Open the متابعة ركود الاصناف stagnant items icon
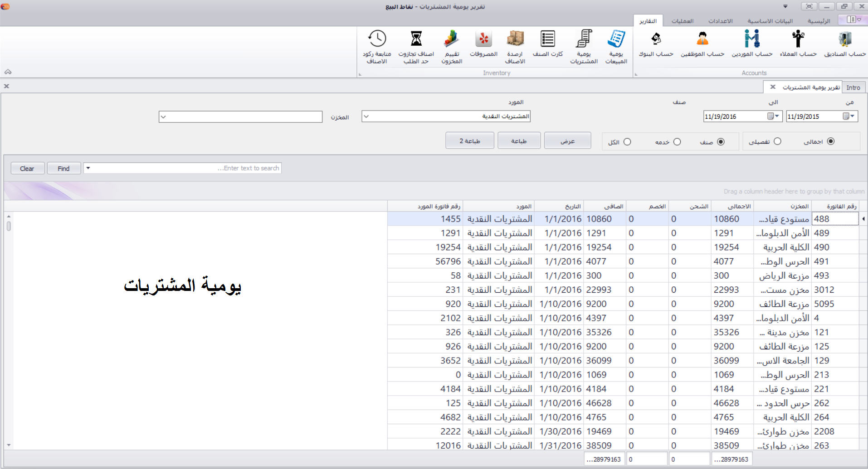This screenshot has height=469, width=868. (x=377, y=46)
